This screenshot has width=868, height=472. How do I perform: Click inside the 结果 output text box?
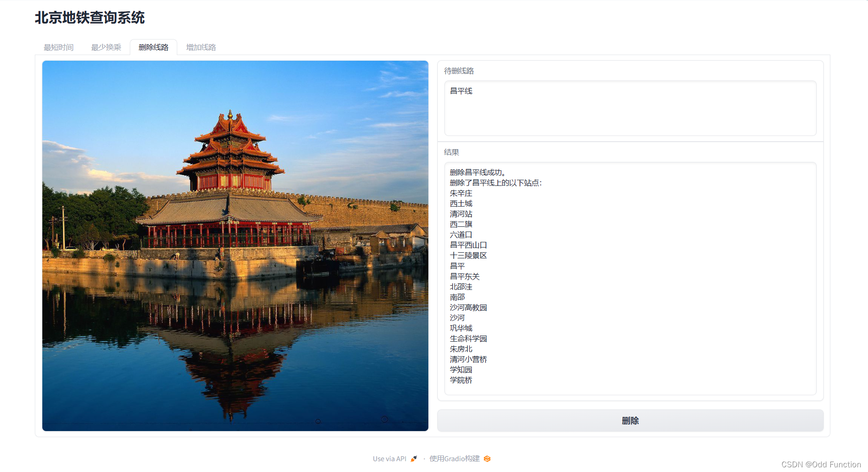tap(630, 279)
